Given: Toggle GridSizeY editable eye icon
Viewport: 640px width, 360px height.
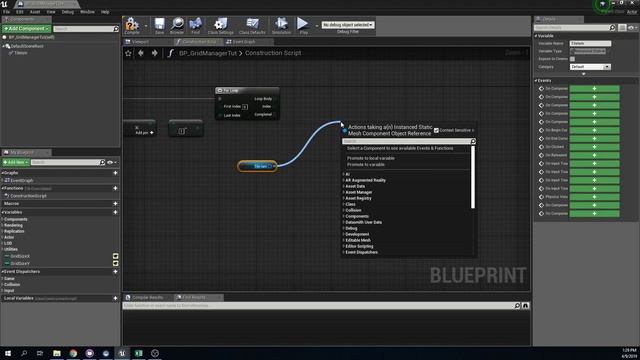Looking at the screenshot, I should 116,263.
